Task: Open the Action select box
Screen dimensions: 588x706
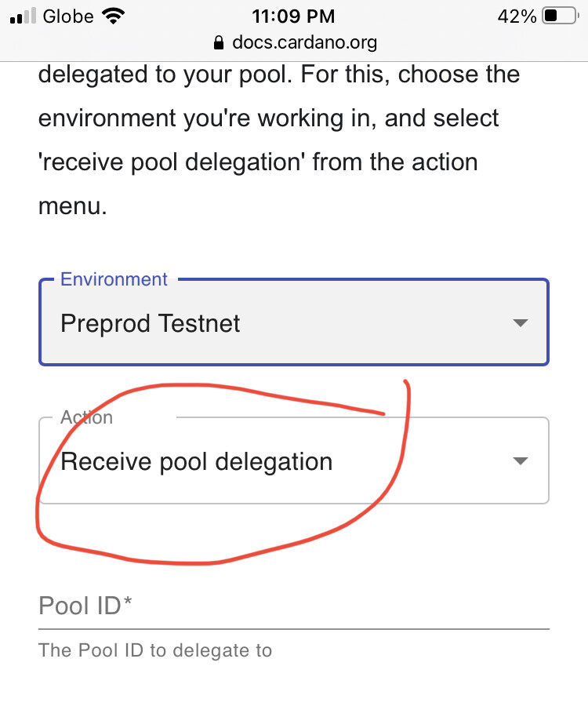Action: point(294,460)
